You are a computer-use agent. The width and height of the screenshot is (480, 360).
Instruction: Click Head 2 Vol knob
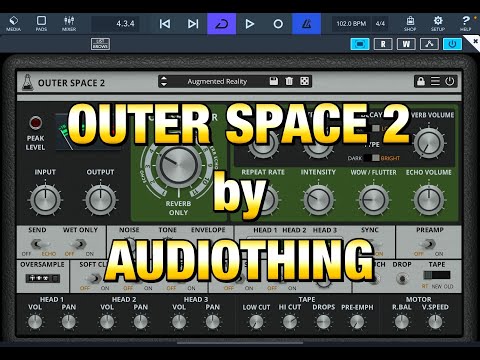pyautogui.click(x=107, y=322)
